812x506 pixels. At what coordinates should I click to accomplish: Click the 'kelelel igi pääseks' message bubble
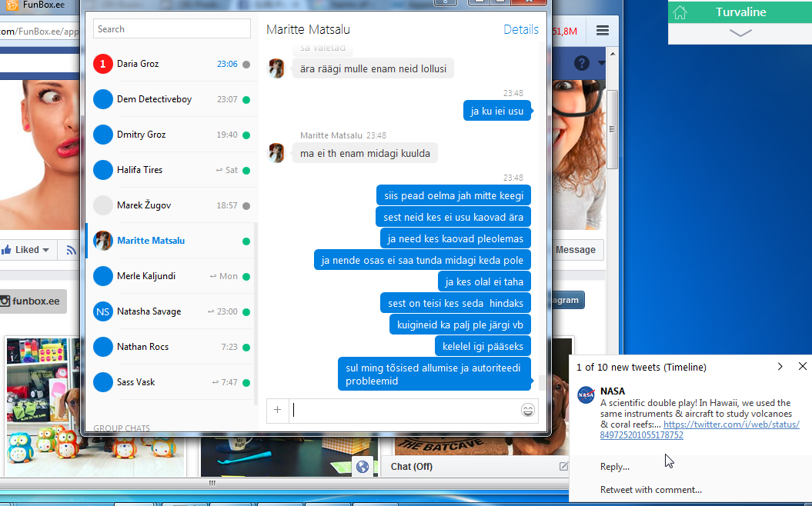point(483,346)
